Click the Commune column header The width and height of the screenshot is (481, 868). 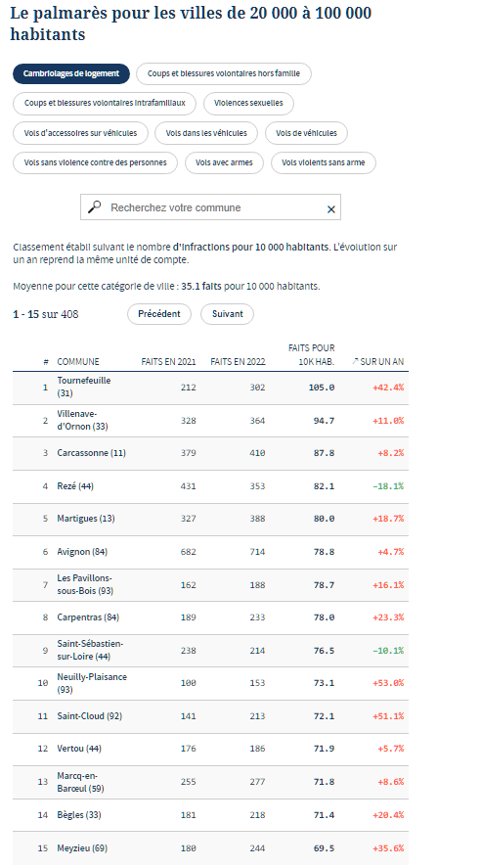click(78, 361)
